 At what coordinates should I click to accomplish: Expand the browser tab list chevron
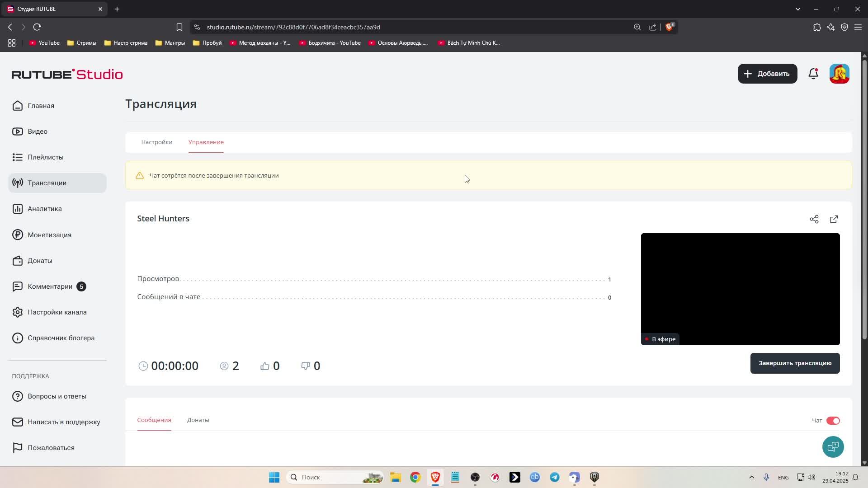797,9
